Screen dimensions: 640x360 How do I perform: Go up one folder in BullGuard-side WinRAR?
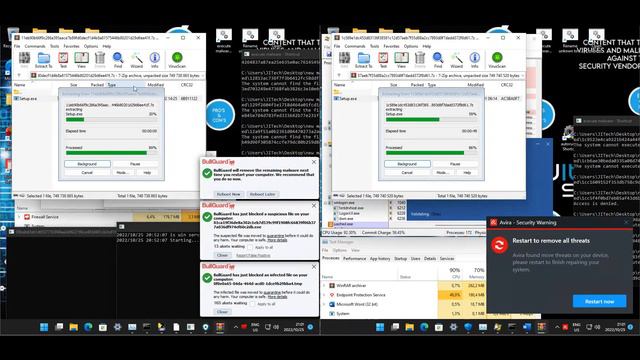(x=19, y=76)
